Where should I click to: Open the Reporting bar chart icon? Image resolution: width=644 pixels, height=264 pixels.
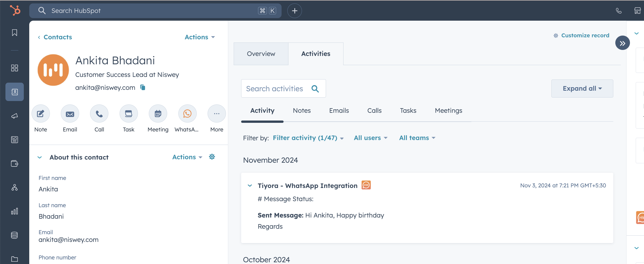pos(14,211)
